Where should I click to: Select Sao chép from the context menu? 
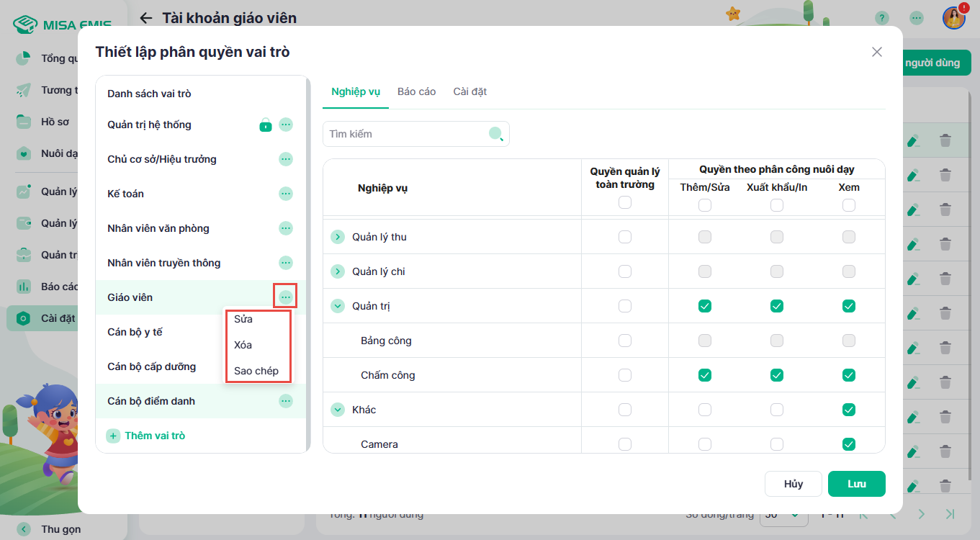[x=256, y=371]
